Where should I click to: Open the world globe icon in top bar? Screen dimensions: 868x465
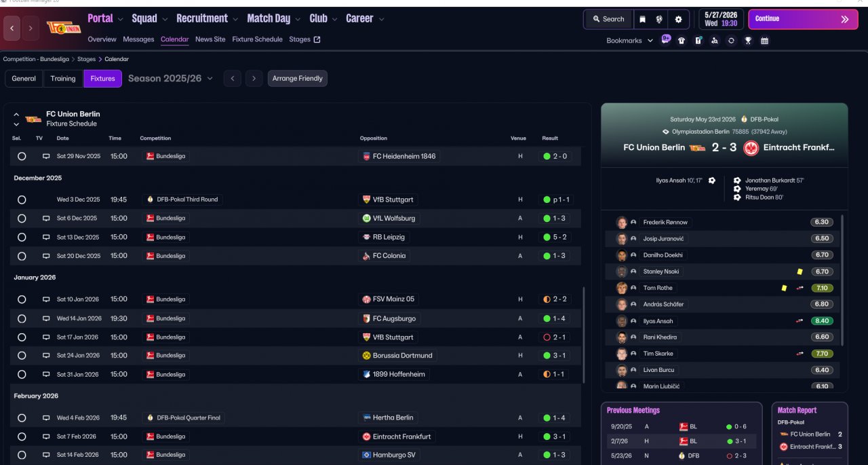[x=659, y=19]
